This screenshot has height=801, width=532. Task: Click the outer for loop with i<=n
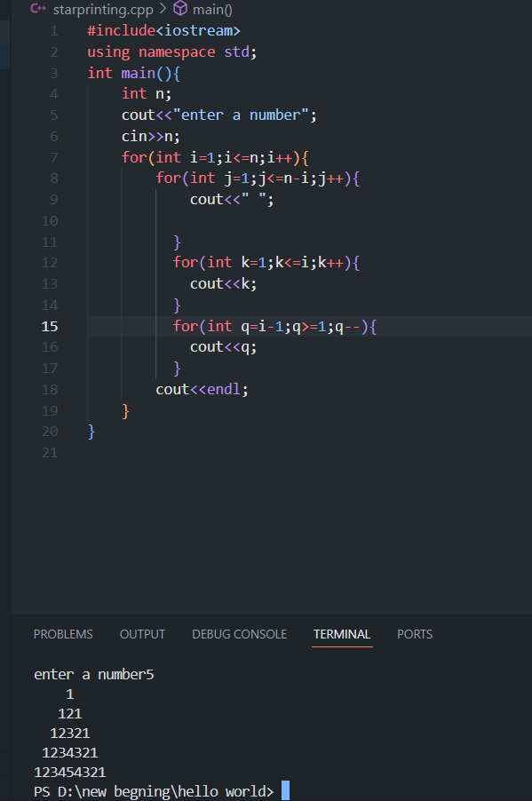tap(215, 157)
